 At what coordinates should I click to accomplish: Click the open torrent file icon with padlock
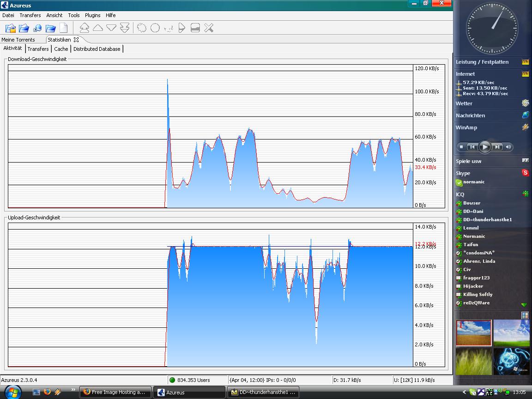tap(11, 28)
